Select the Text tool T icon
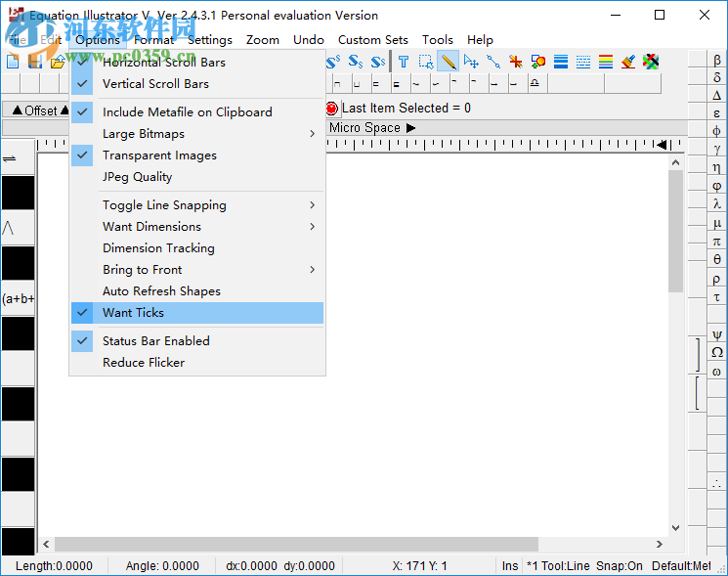This screenshot has height=576, width=728. [x=403, y=62]
